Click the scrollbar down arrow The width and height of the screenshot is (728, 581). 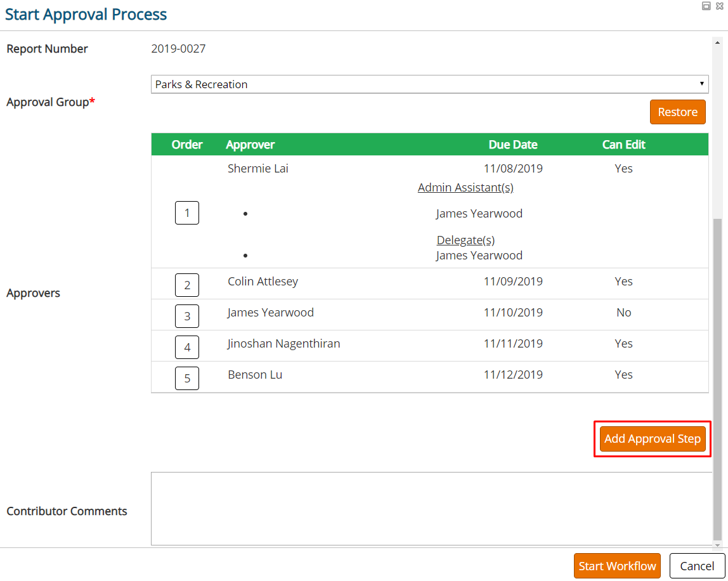coord(717,545)
